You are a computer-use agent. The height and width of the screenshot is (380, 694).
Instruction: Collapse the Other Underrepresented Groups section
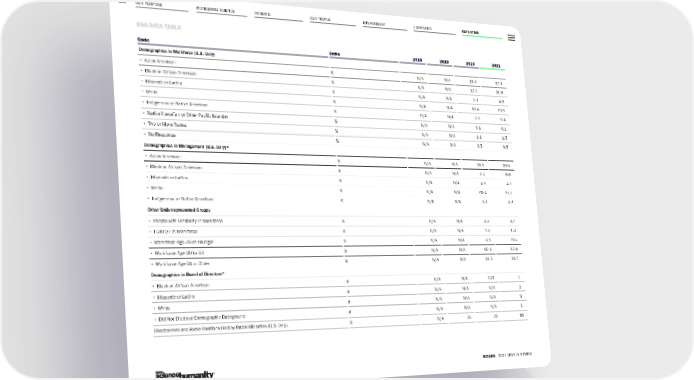click(x=179, y=210)
